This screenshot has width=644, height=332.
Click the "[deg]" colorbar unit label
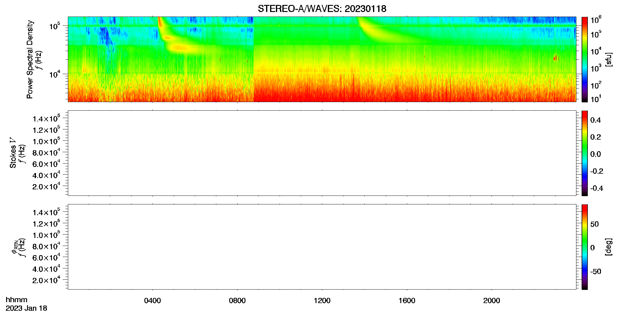[x=609, y=247]
